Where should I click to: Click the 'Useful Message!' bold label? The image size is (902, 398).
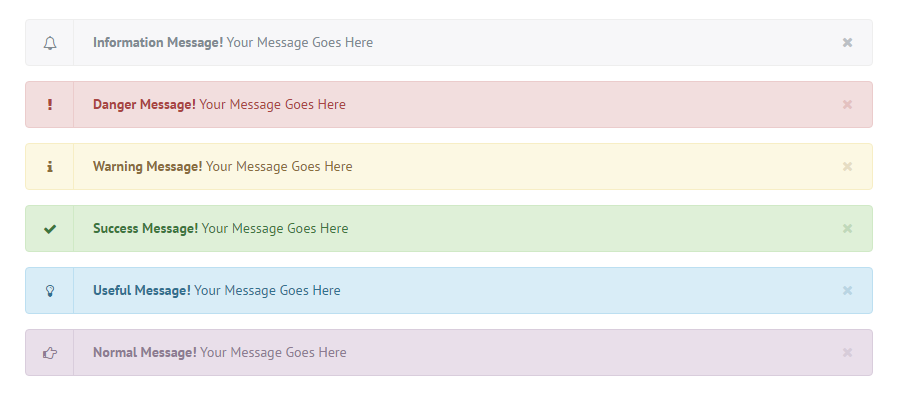pyautogui.click(x=142, y=291)
